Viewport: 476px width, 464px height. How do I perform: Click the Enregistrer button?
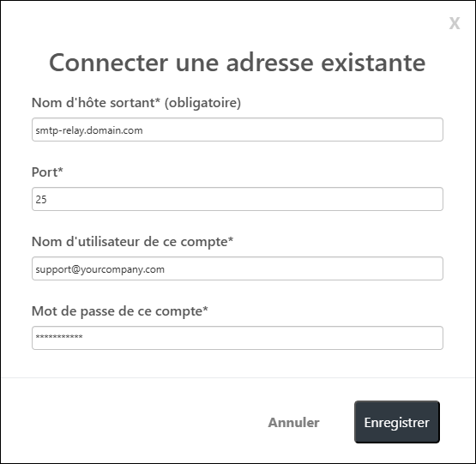tap(397, 422)
